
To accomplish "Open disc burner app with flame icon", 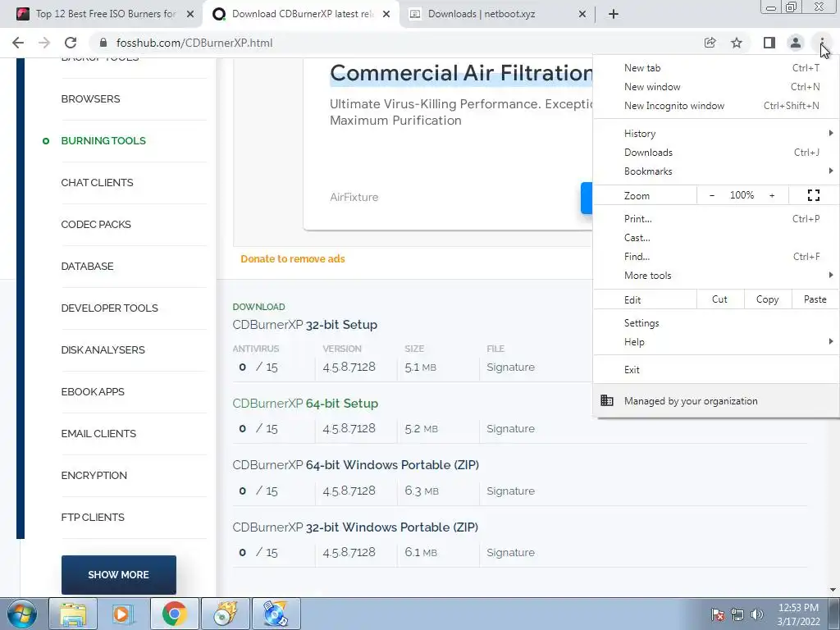I will (x=225, y=614).
